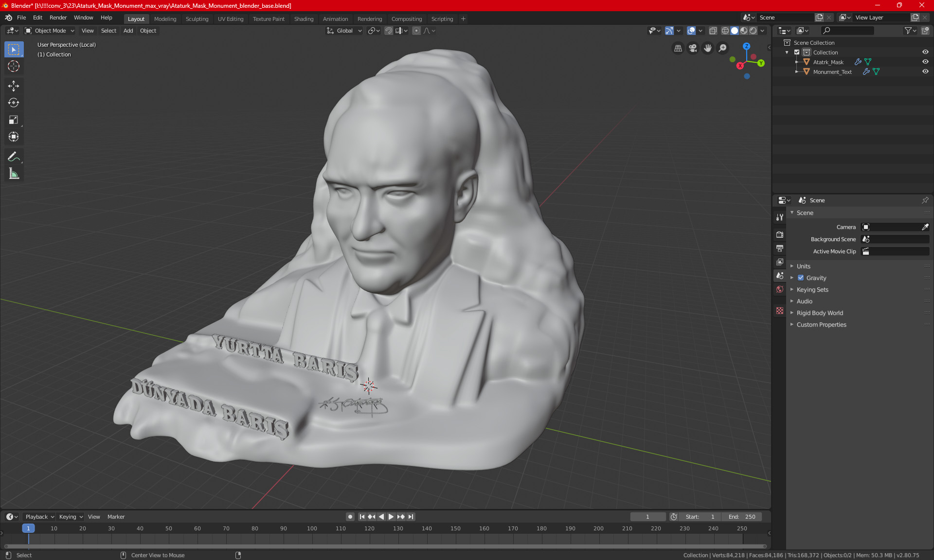934x560 pixels.
Task: Click the zoom view magnifier icon
Action: [723, 48]
